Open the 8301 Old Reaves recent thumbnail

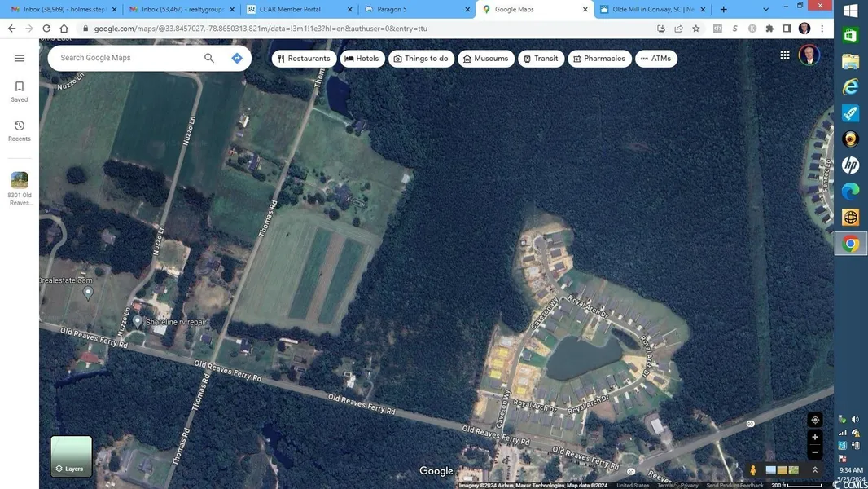[20, 187]
